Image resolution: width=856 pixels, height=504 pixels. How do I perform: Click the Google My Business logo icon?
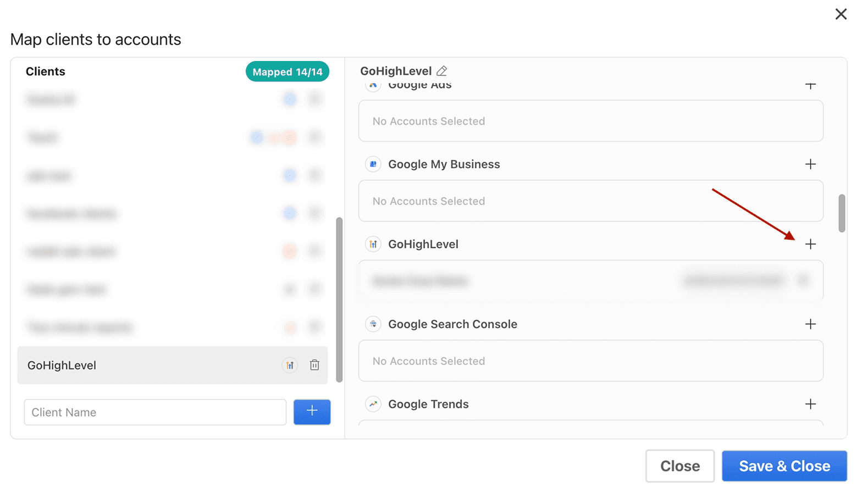click(373, 164)
